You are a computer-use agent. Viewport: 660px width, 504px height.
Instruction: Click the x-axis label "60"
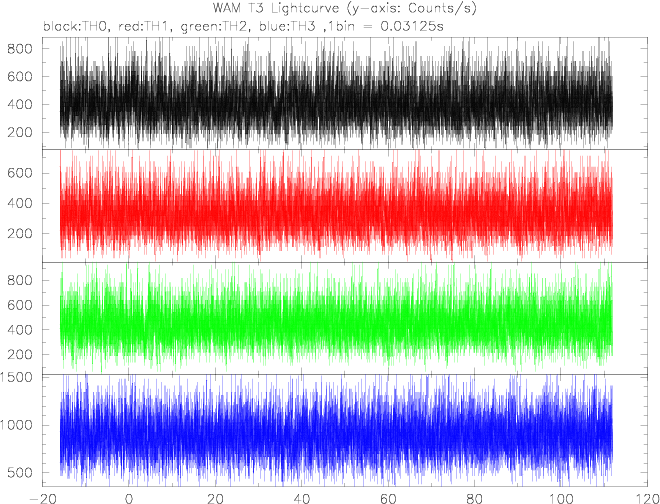point(389,498)
